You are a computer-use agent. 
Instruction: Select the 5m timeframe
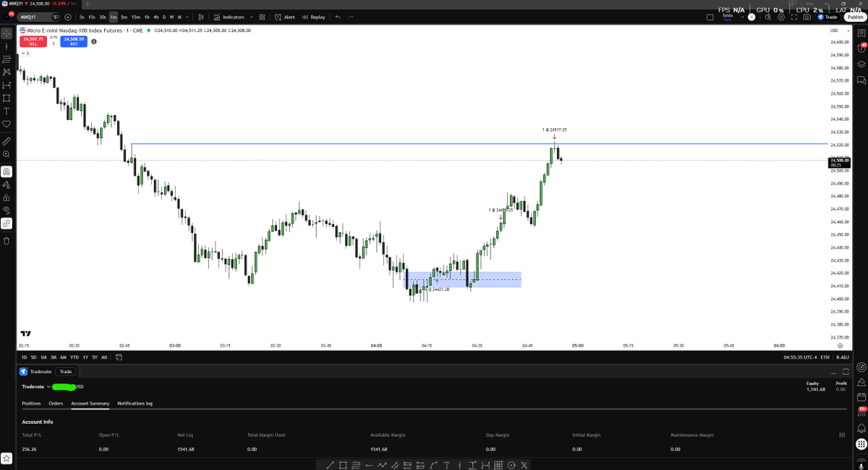124,17
